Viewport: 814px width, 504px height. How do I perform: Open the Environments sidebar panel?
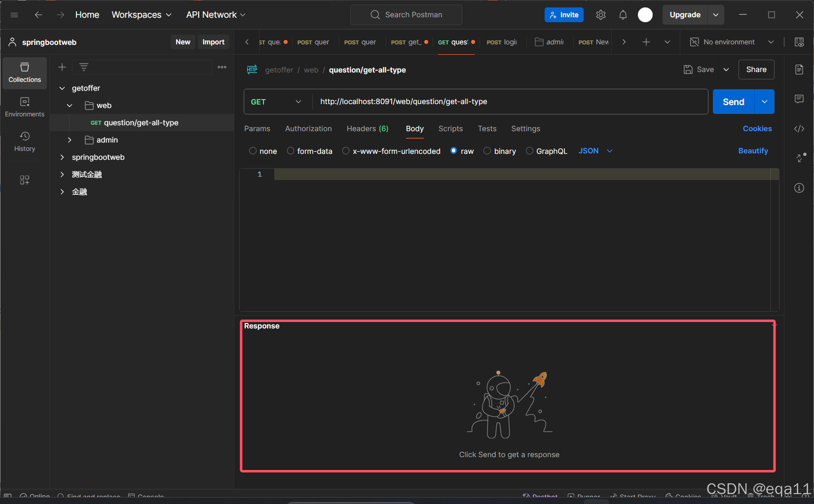coord(25,107)
